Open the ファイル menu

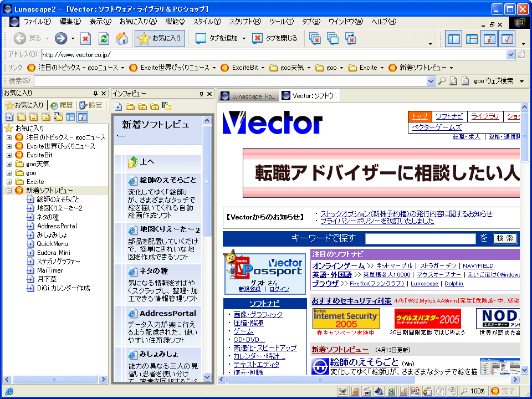pos(37,22)
